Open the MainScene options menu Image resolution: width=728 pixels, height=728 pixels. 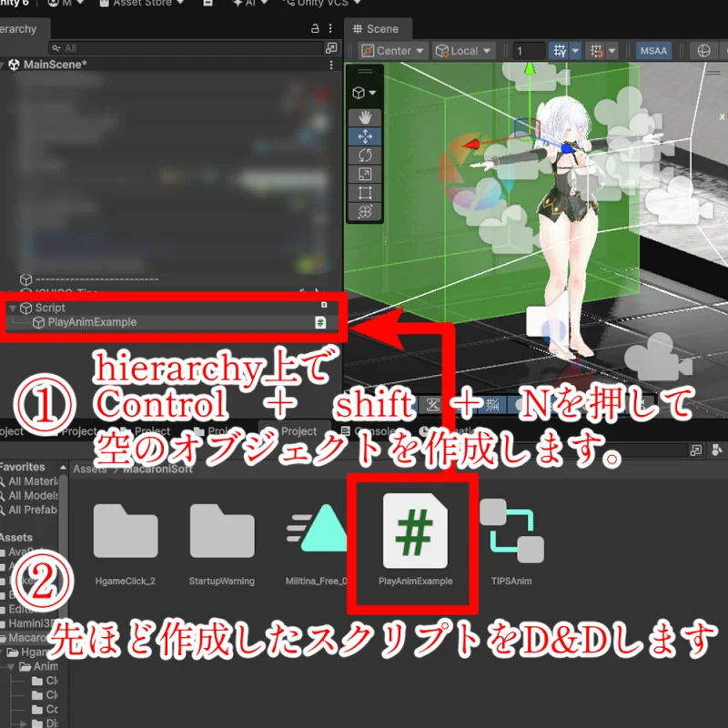pos(331,65)
